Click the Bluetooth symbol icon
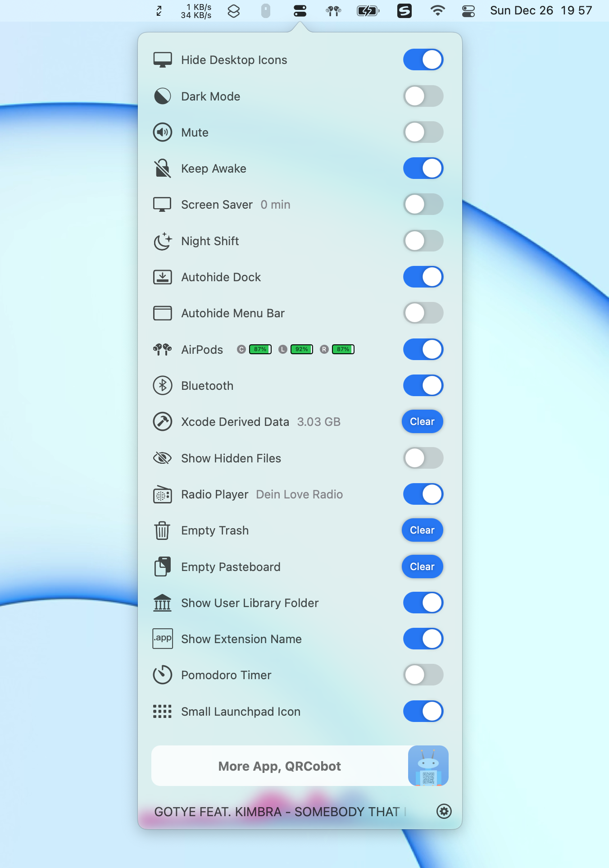The image size is (609, 868). [x=162, y=386]
